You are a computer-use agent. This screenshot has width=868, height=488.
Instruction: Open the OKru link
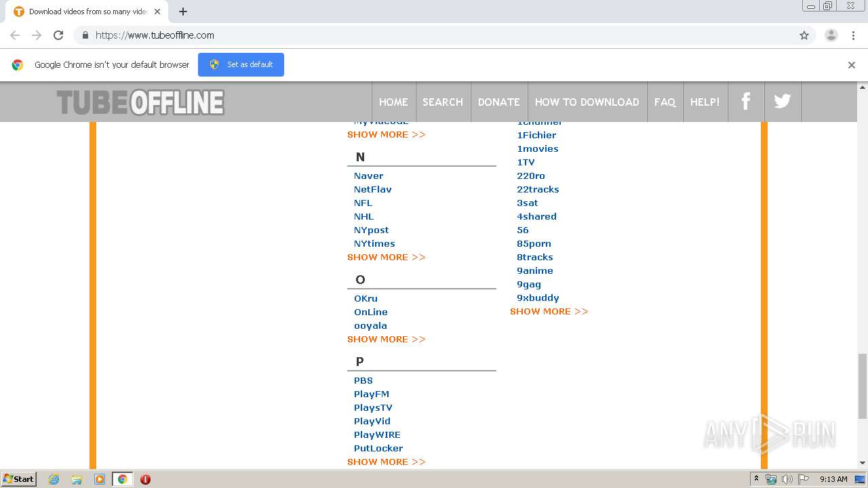pos(366,298)
